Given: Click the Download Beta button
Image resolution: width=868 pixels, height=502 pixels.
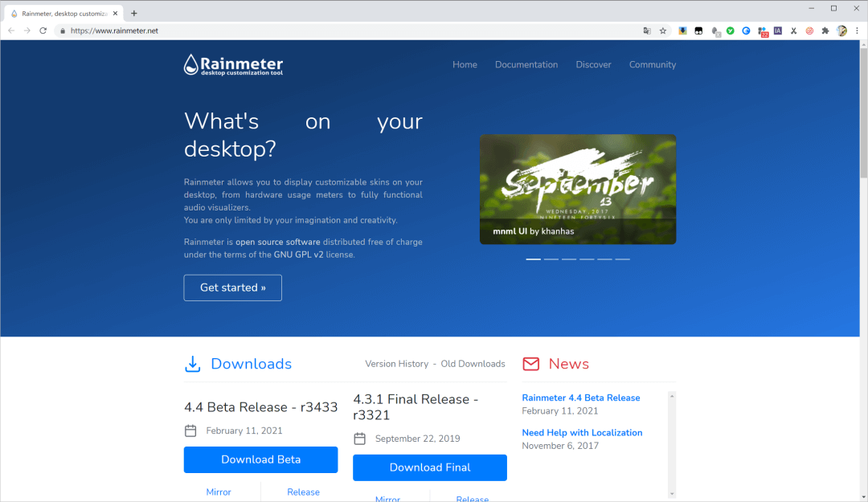Looking at the screenshot, I should [260, 460].
